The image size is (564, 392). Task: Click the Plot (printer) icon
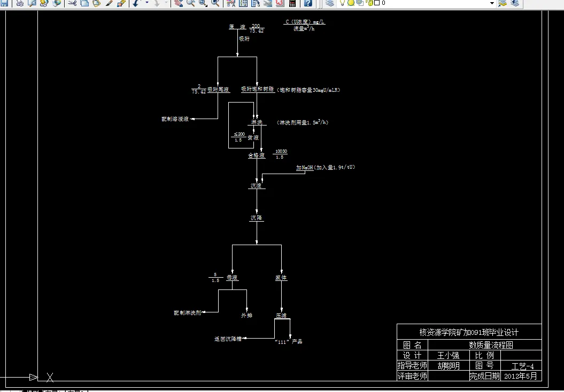(x=20, y=3)
